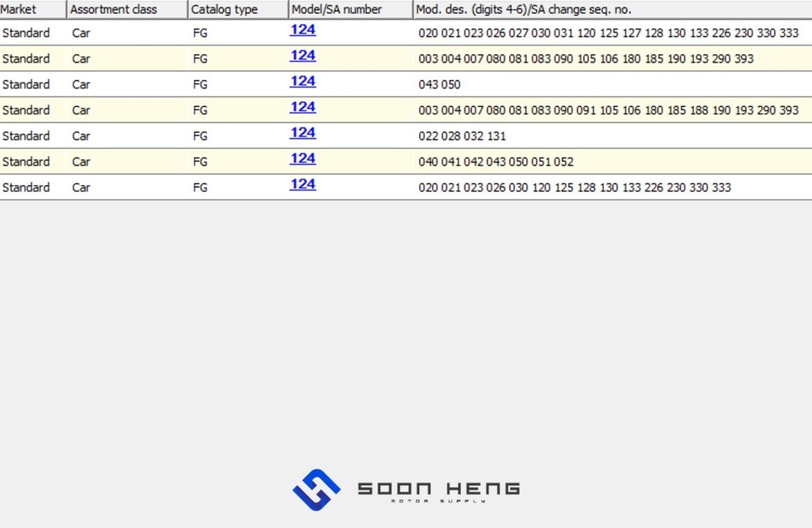Click Car in row 003 004 without 091
Image resolution: width=812 pixels, height=528 pixels.
click(81, 59)
